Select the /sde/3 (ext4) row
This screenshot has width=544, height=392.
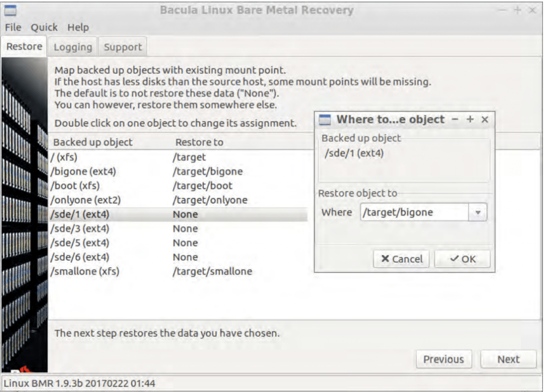coord(80,229)
